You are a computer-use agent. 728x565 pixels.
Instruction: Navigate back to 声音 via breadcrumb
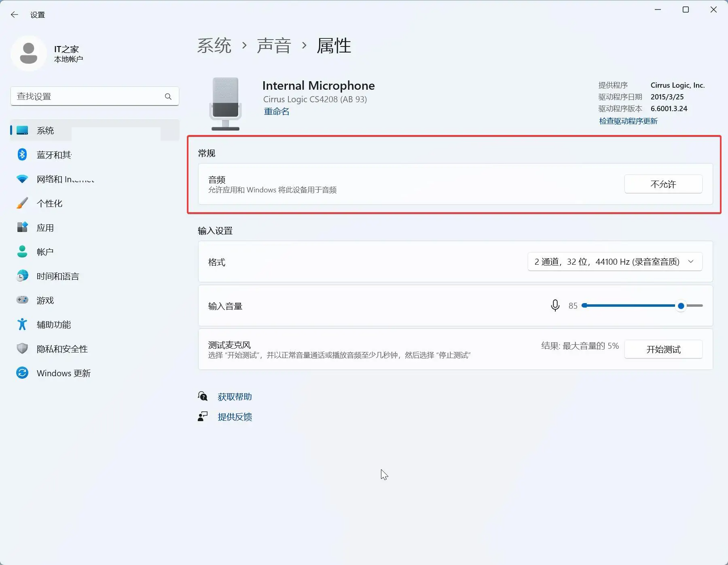click(274, 46)
